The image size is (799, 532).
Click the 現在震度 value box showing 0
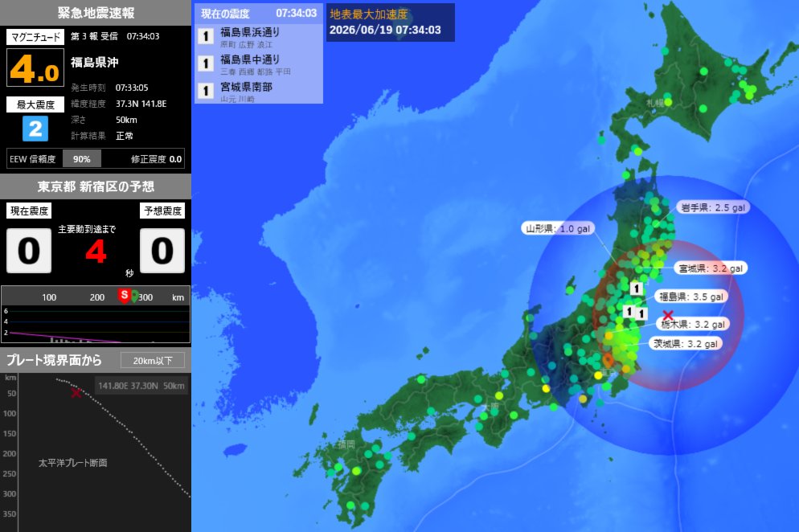pyautogui.click(x=29, y=251)
